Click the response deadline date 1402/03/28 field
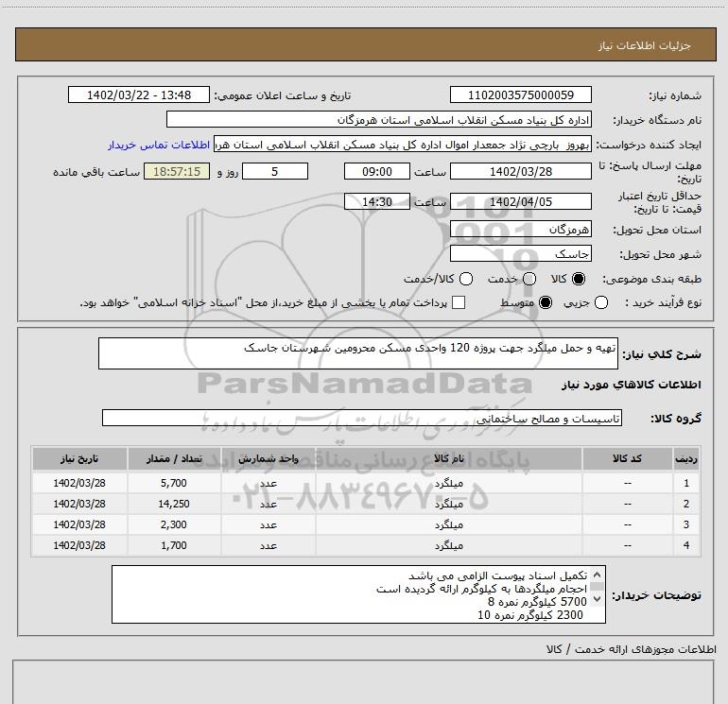Viewport: 728px width, 704px height. [x=520, y=171]
